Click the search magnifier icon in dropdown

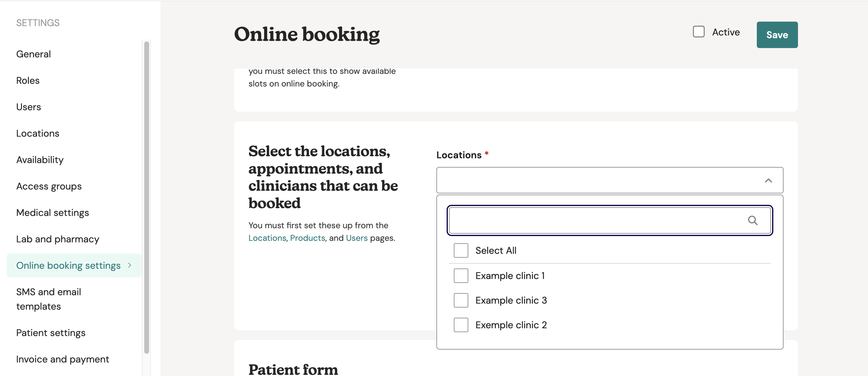752,220
